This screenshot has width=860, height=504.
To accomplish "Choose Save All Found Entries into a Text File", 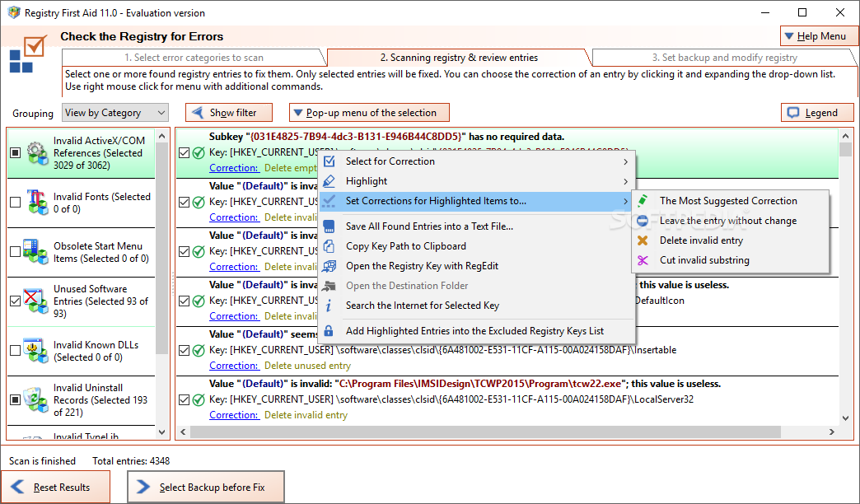I will tap(477, 226).
